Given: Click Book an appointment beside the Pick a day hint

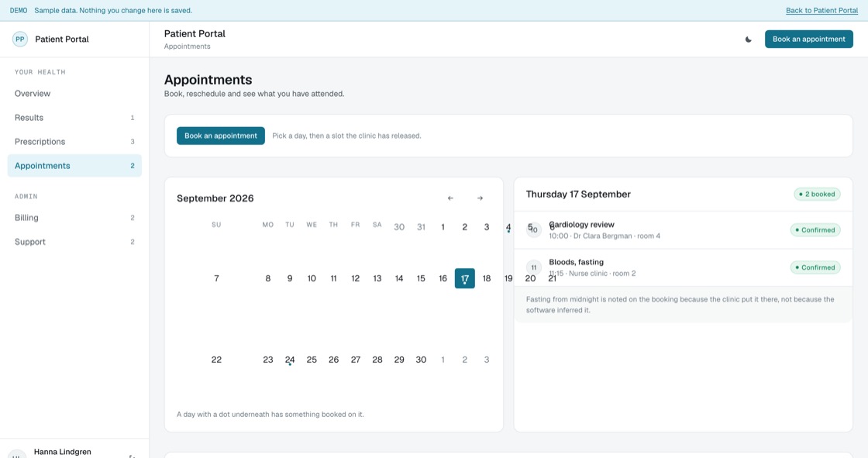Looking at the screenshot, I should click(221, 136).
